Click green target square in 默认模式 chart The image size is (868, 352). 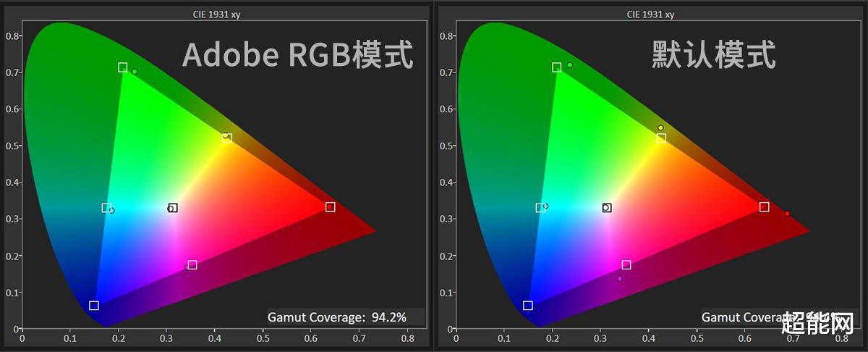pos(557,67)
